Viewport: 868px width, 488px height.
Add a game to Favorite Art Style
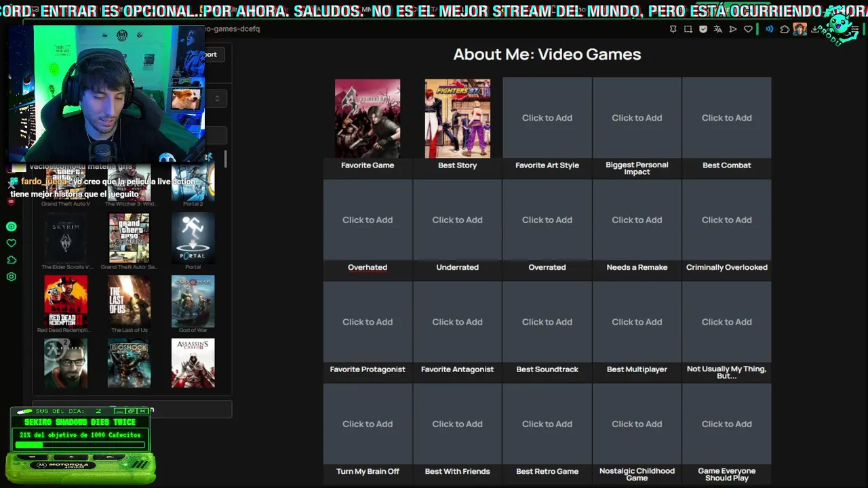547,118
